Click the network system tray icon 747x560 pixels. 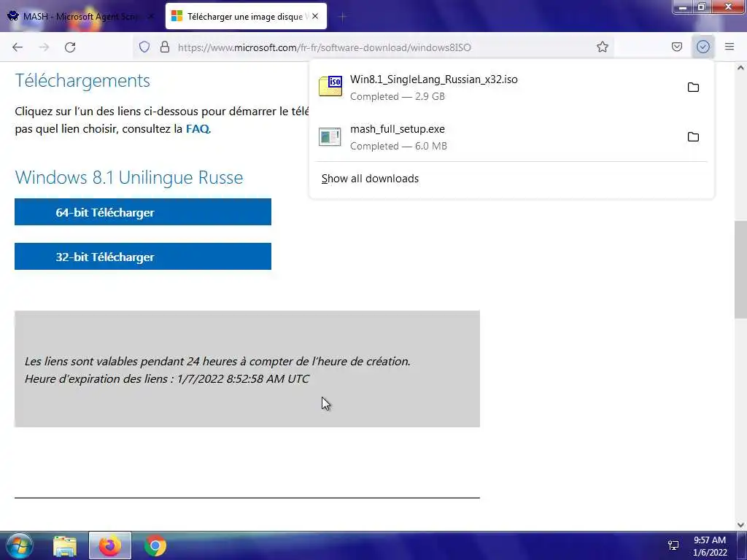click(673, 545)
